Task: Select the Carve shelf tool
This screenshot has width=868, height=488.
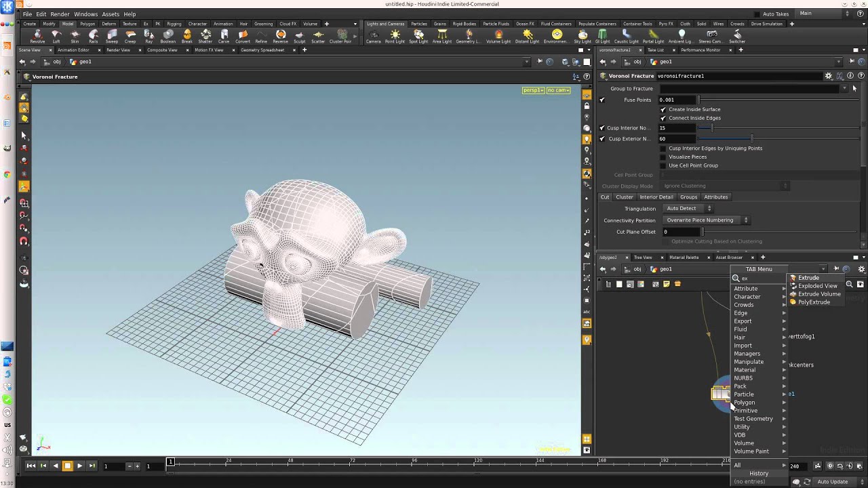Action: coord(224,37)
